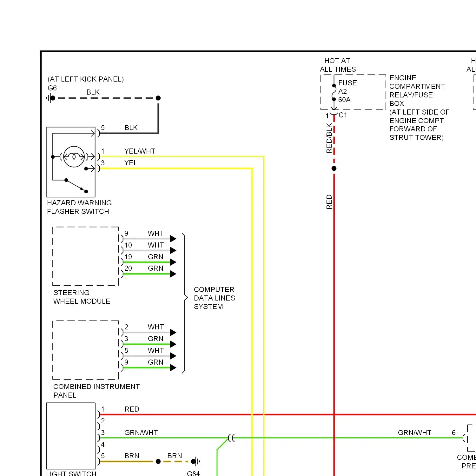Click "ENGINE COMPARTMENT RELAY/FUSE BOX" label
Image resolution: width=476 pixels, height=476 pixels.
(x=417, y=90)
